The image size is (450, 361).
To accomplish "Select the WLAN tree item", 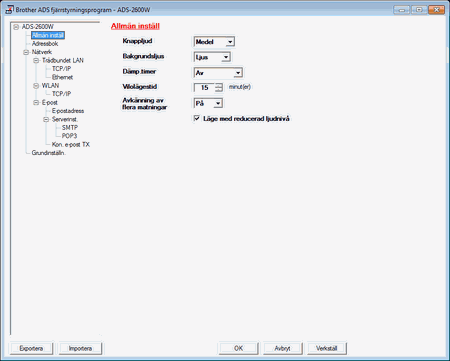I will [x=50, y=86].
